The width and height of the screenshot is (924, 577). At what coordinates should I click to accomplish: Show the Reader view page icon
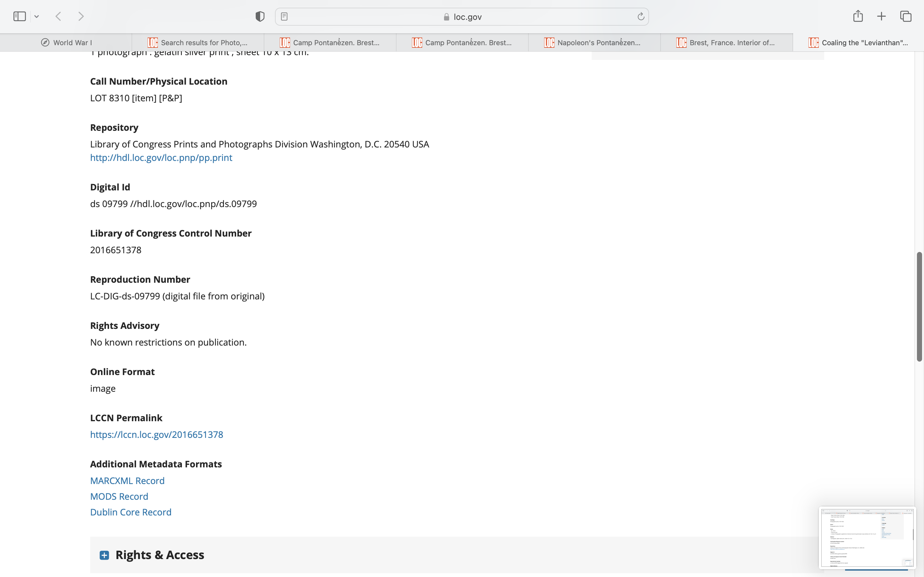pyautogui.click(x=284, y=16)
